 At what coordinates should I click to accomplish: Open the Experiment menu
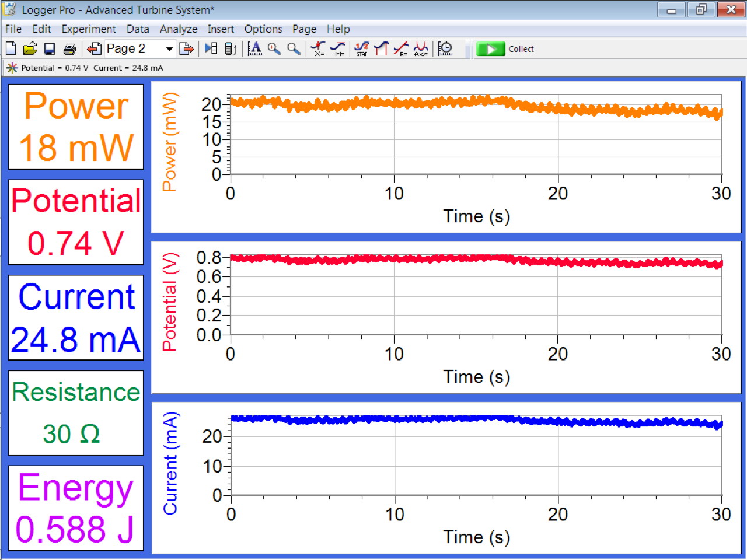[x=88, y=29]
